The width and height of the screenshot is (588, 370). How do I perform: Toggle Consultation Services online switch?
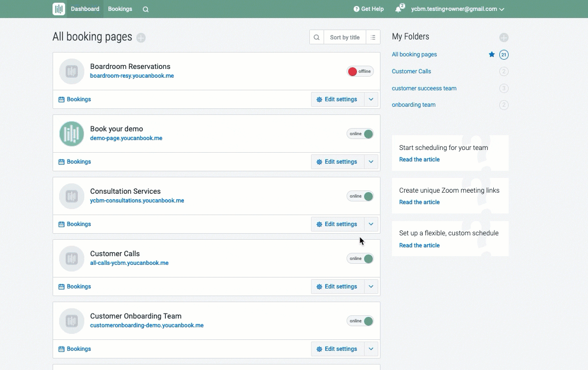click(360, 196)
